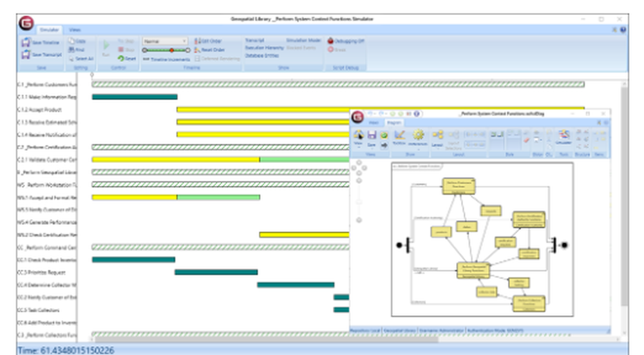Click Reset Order button

[209, 50]
